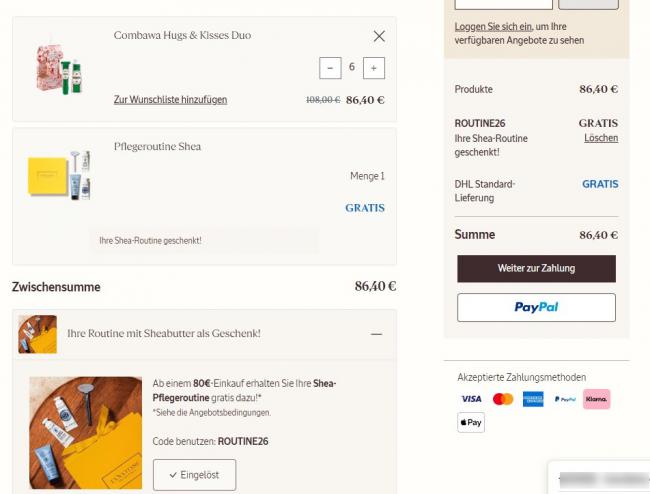
Task: Click the Shea gift promotion image
Action: 85,432
